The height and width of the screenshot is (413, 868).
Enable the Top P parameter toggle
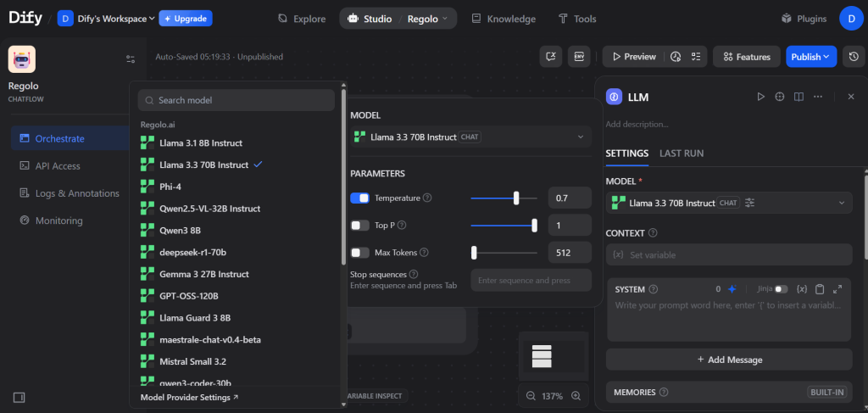click(x=359, y=226)
